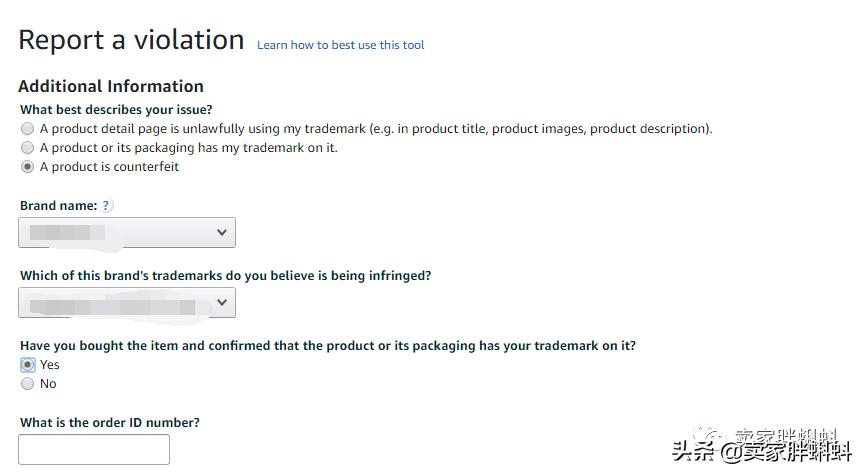Select 'A product is counterfeit' radio button
The height and width of the screenshot is (476, 866).
[x=27, y=167]
